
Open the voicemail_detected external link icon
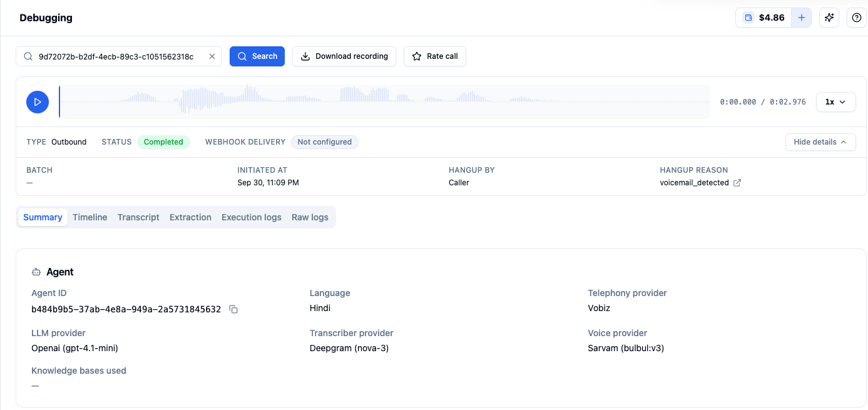[737, 183]
